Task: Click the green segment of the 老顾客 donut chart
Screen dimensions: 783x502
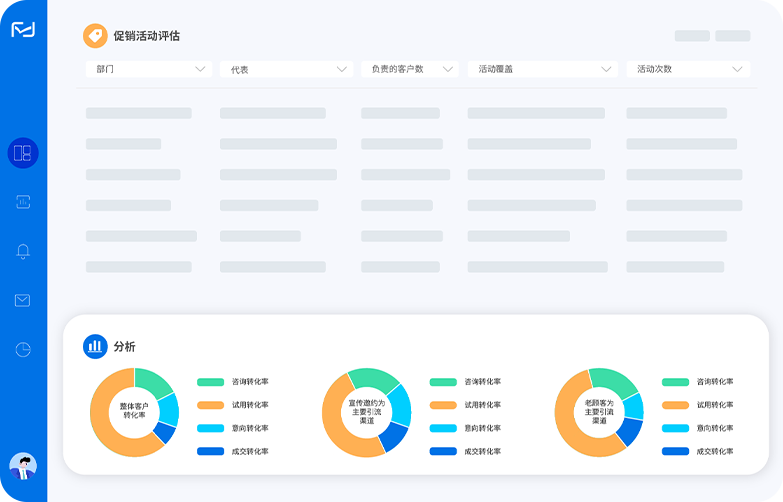Action: (613, 383)
